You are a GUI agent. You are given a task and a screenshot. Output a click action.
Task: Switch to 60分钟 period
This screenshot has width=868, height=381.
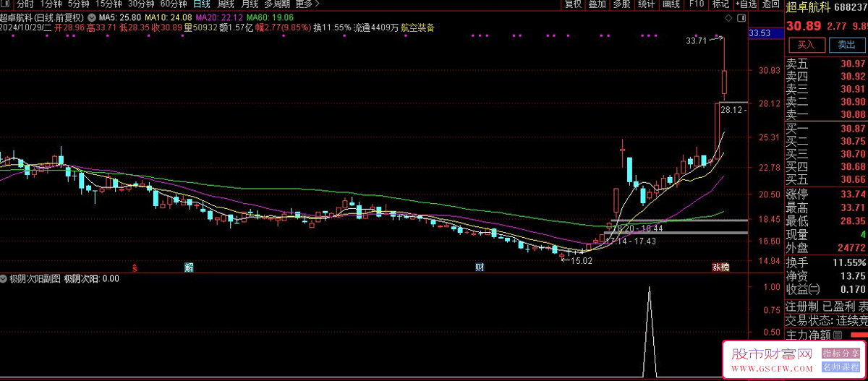pyautogui.click(x=174, y=4)
